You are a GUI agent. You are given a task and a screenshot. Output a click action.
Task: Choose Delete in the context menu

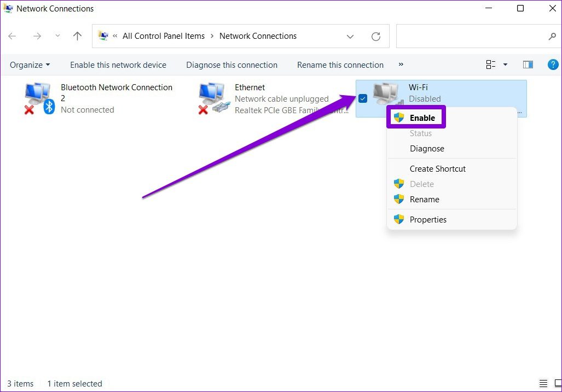point(422,184)
